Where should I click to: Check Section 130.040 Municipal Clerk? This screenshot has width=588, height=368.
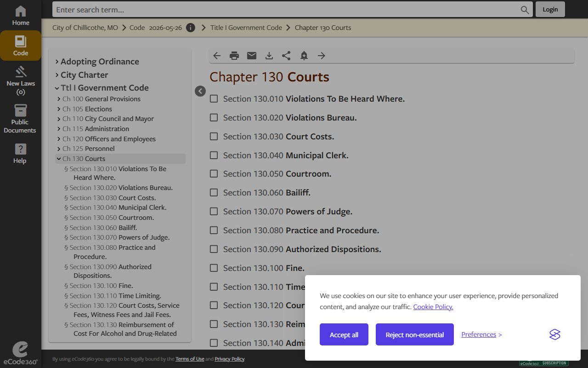[x=214, y=155]
